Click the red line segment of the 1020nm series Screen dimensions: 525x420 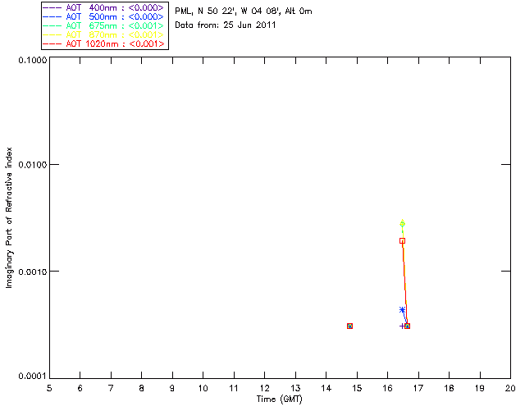[404, 283]
